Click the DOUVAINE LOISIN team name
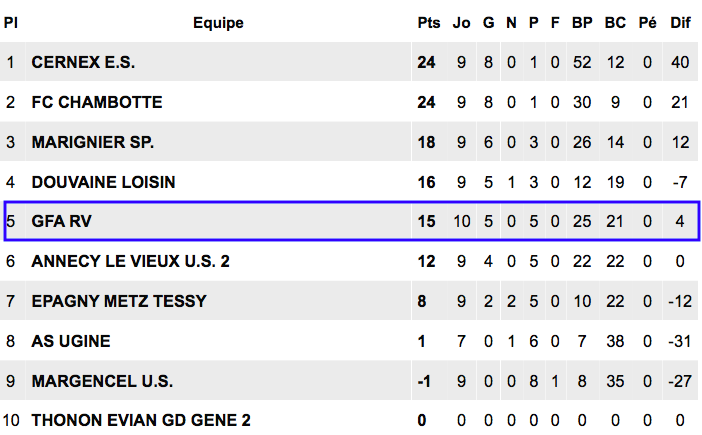Viewport: 702px width, 435px height. [x=103, y=182]
